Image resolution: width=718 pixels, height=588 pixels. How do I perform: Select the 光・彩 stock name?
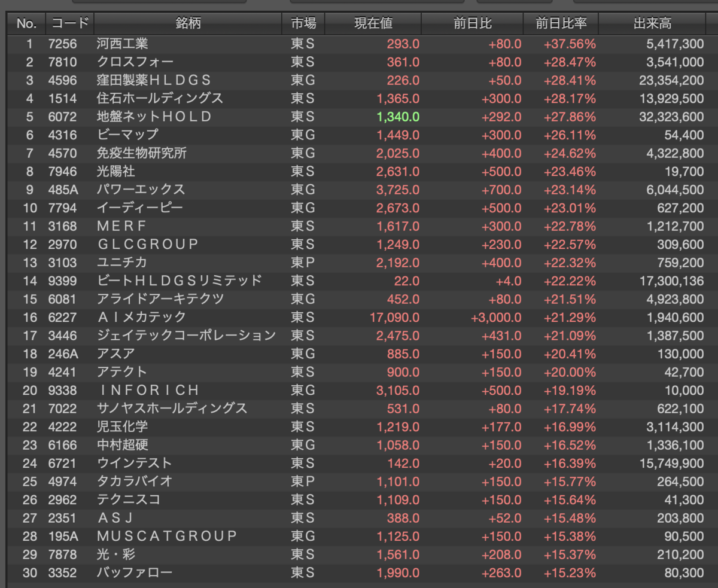[116, 555]
